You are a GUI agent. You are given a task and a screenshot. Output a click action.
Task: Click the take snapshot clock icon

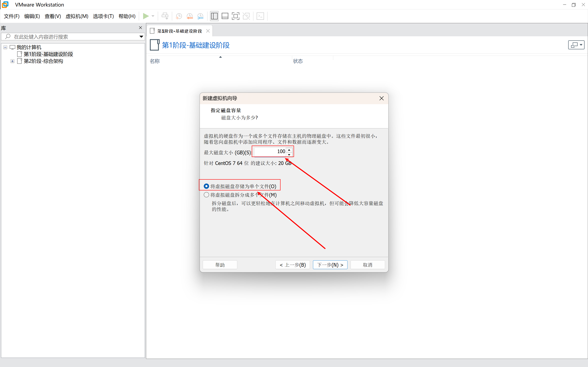pos(179,16)
